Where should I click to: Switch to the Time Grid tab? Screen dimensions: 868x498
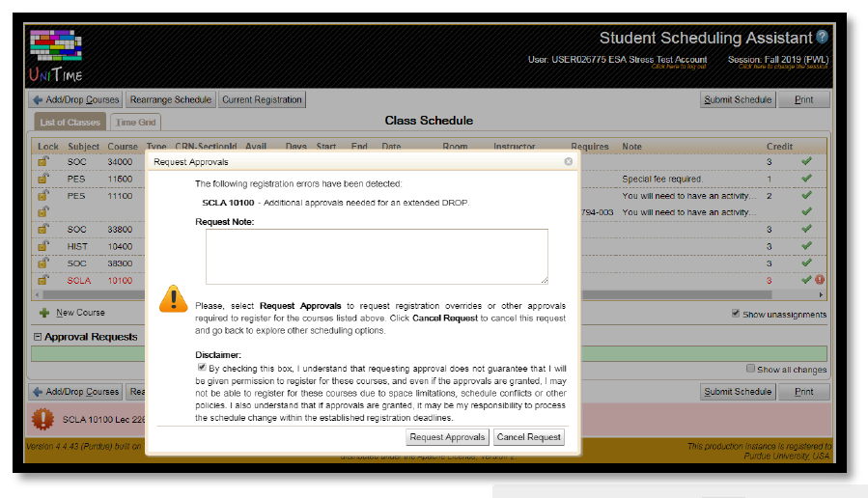135,123
